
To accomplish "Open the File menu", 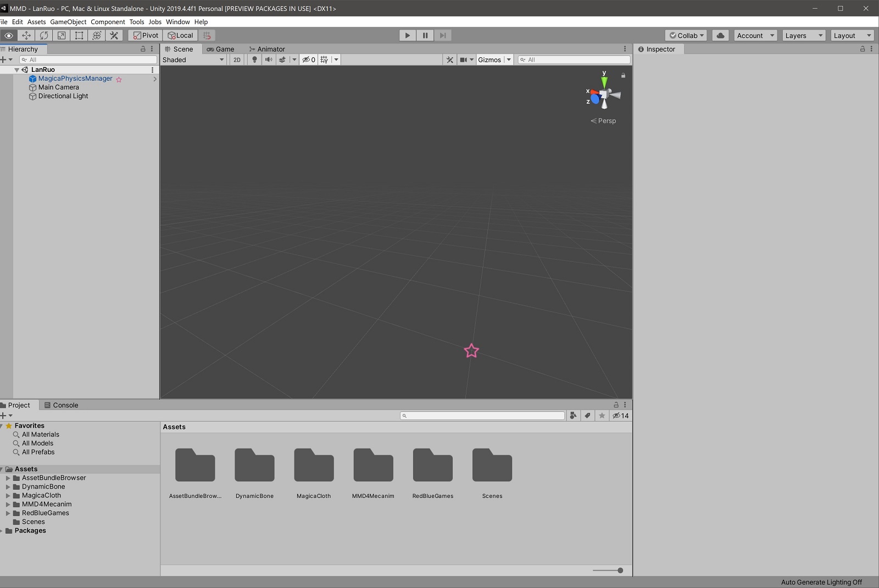I will [x=4, y=22].
